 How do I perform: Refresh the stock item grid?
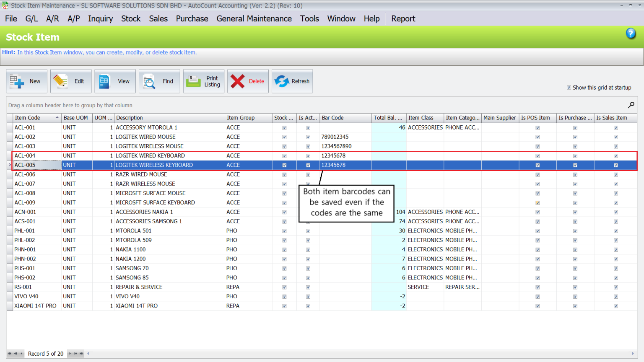292,81
